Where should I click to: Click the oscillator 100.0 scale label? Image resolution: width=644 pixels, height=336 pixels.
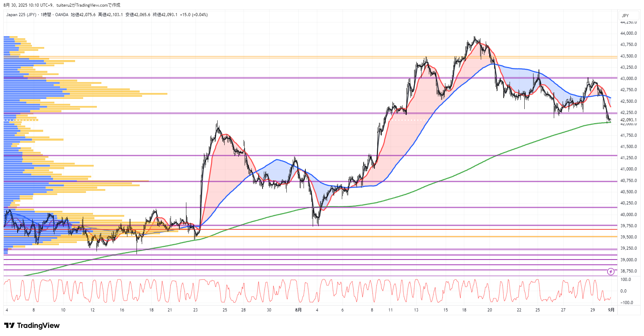point(626,280)
